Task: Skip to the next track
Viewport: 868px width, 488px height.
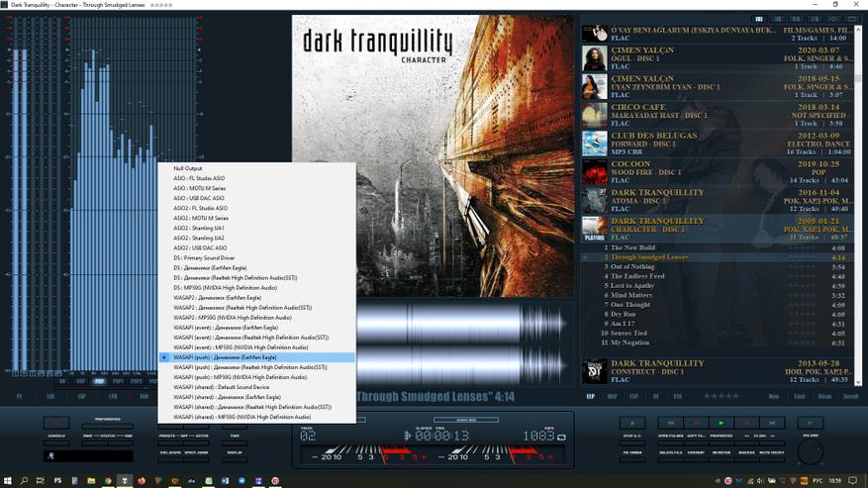Action: 772,424
